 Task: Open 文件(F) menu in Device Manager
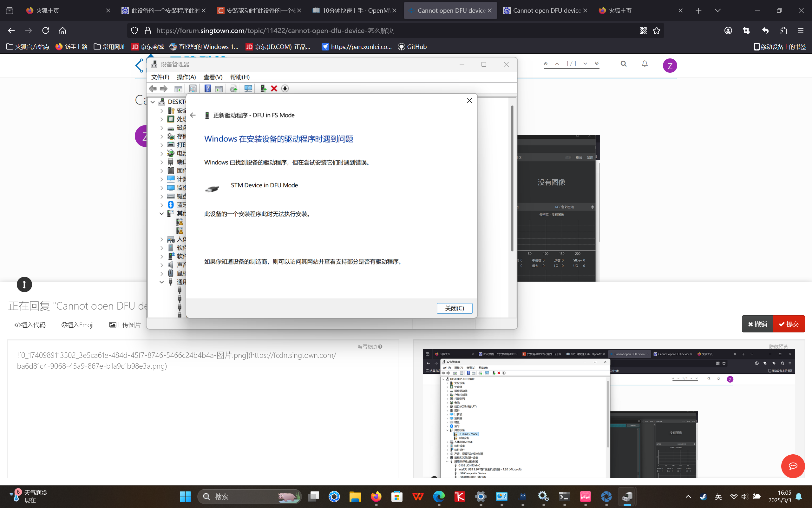[x=160, y=77]
